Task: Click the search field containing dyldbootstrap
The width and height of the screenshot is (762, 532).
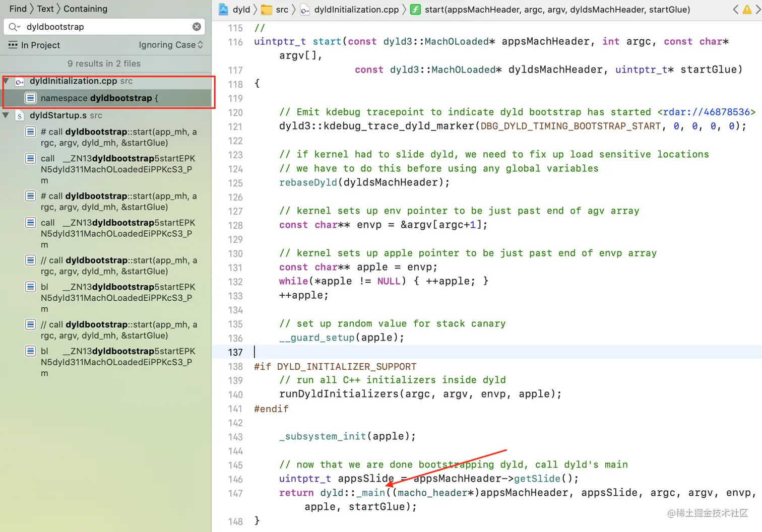Action: tap(105, 27)
